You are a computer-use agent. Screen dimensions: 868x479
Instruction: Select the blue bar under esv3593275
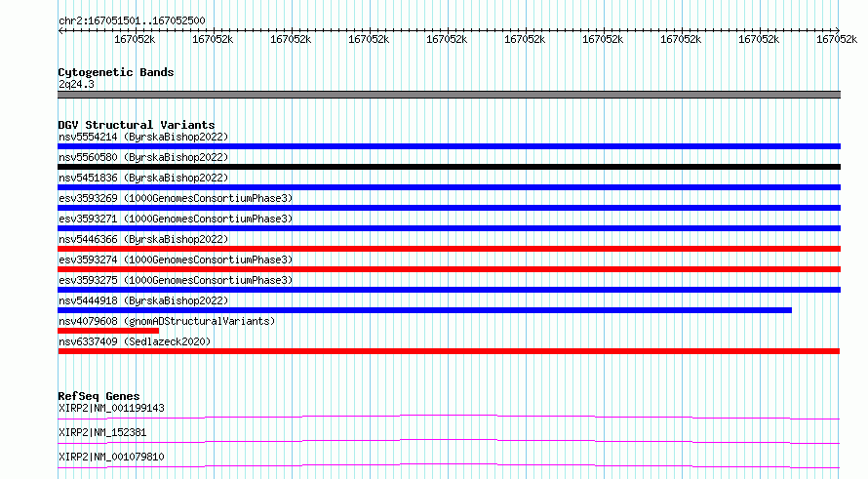[449, 290]
